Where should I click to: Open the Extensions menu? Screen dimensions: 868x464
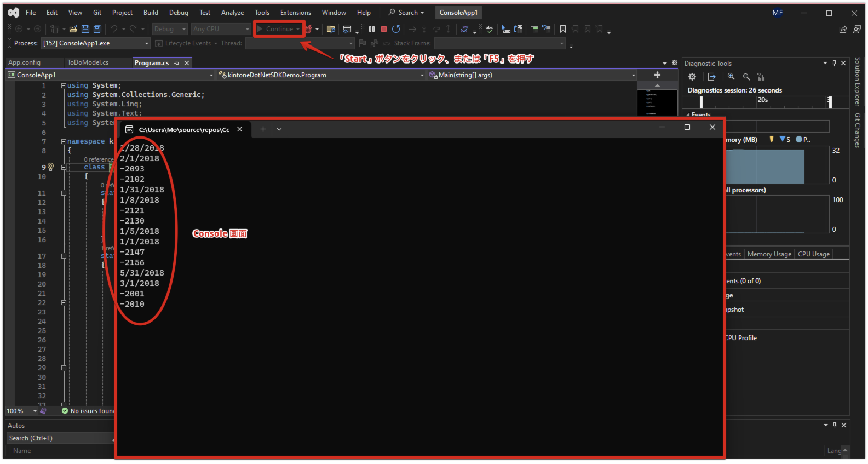(x=295, y=13)
